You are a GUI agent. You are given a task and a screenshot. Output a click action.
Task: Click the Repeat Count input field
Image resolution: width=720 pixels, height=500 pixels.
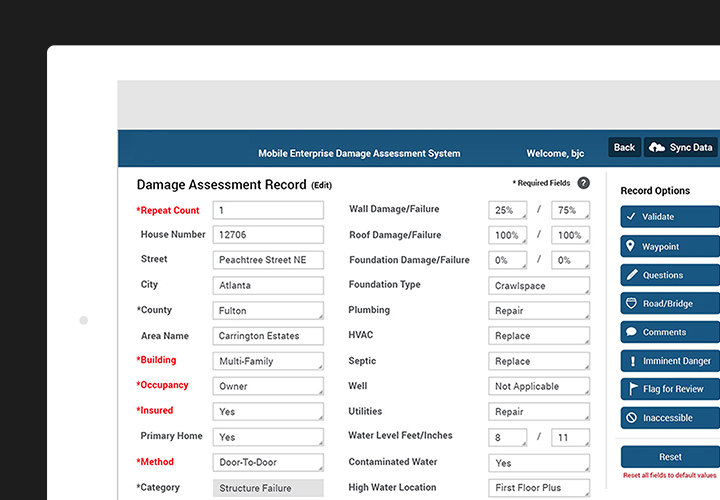pyautogui.click(x=268, y=210)
